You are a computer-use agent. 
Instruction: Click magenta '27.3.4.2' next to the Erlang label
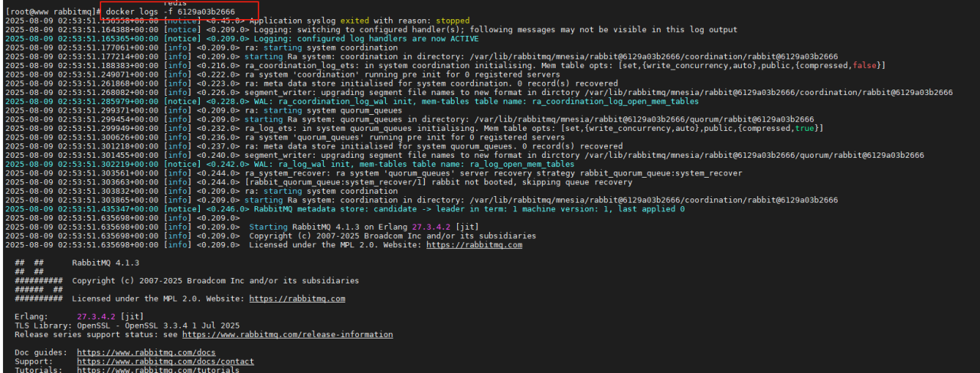[x=96, y=316]
